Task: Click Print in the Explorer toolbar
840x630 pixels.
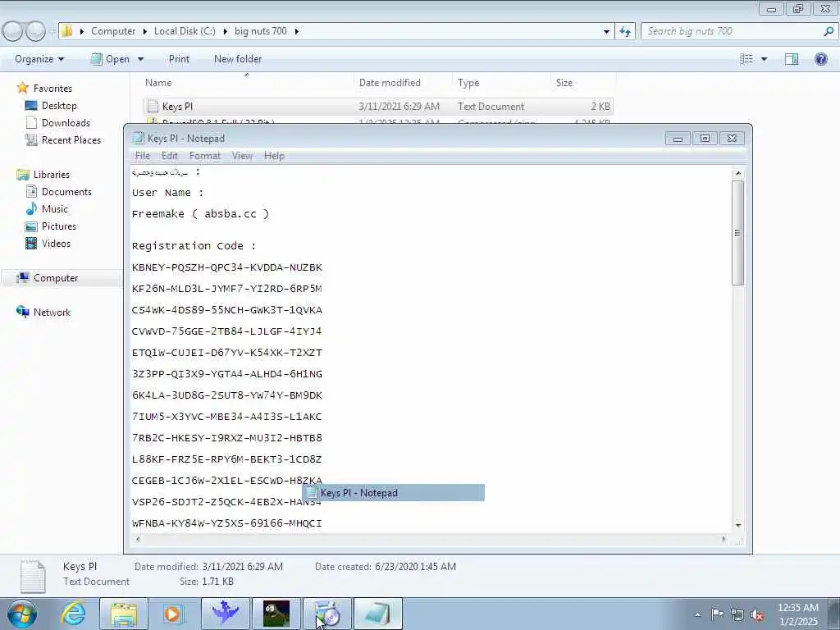Action: [x=179, y=59]
